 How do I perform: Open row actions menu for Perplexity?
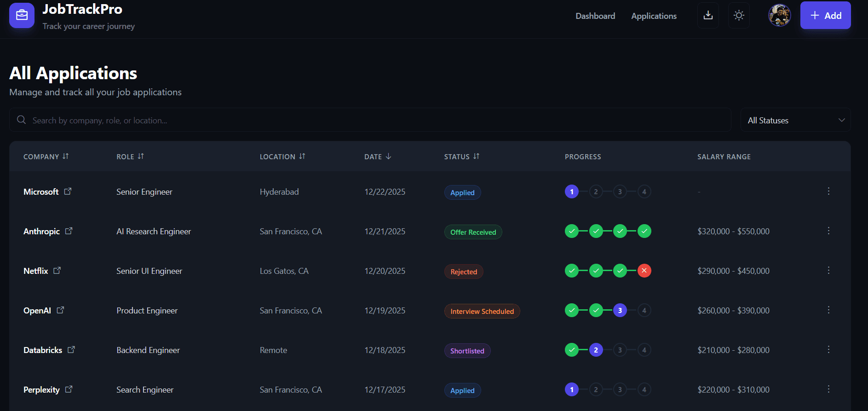pos(828,389)
